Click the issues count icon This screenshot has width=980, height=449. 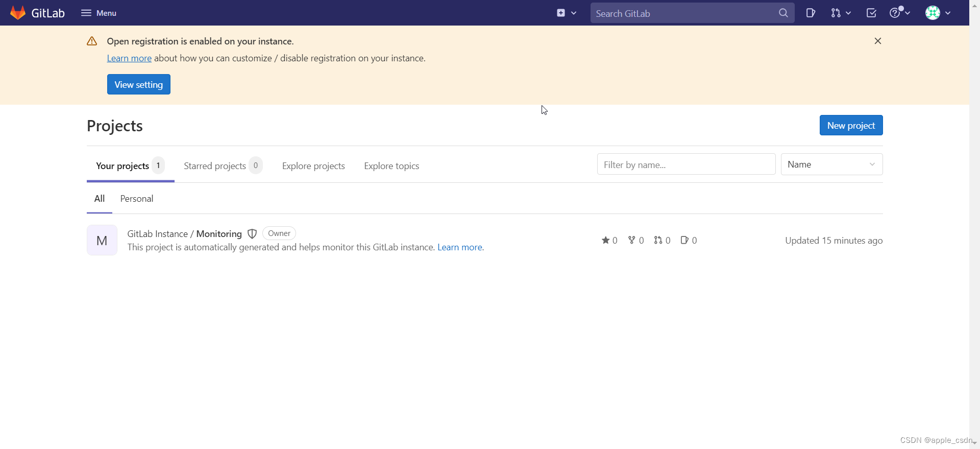(684, 240)
